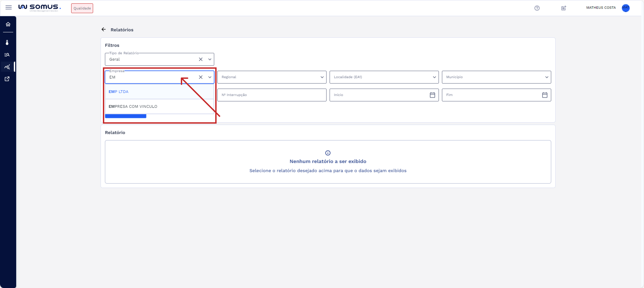Open the help question mark icon

[x=537, y=8]
